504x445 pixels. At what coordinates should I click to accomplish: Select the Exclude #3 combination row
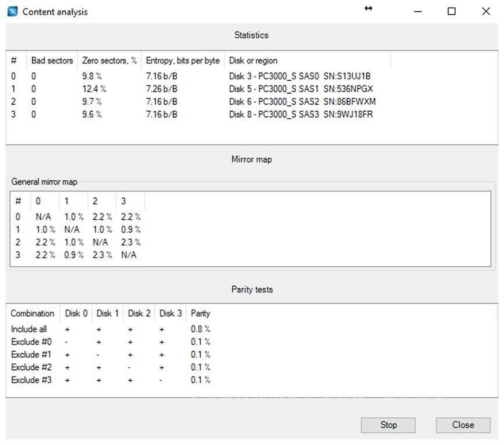pos(31,380)
